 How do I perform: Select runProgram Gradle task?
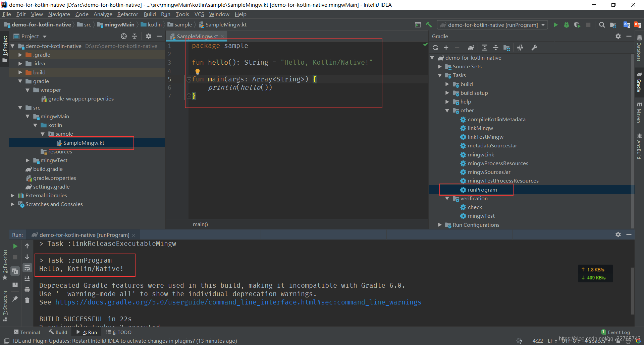(x=482, y=190)
